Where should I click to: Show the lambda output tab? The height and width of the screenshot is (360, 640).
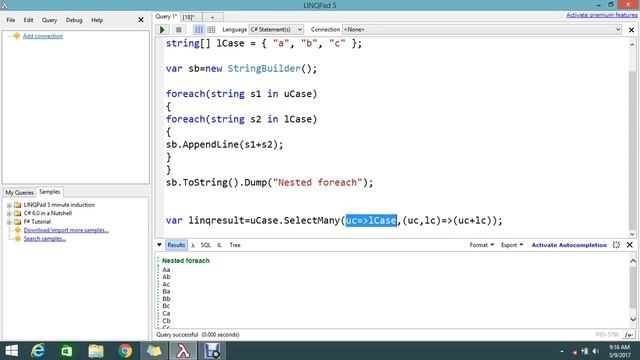[193, 245]
